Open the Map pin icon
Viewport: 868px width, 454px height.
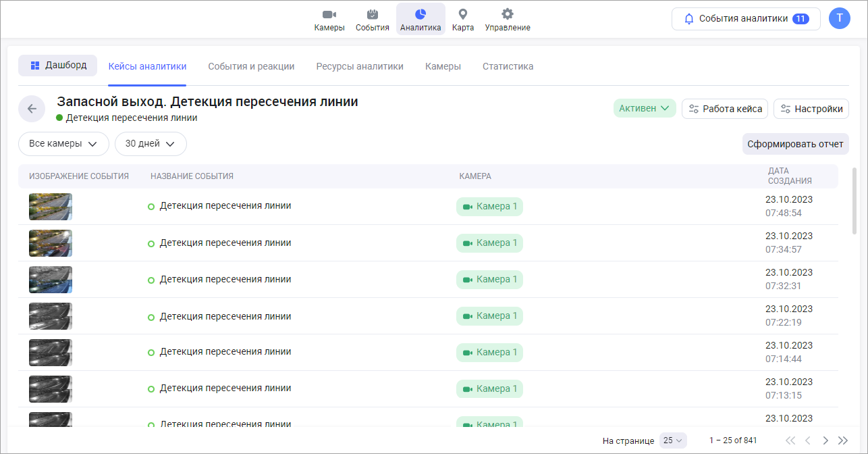point(462,15)
